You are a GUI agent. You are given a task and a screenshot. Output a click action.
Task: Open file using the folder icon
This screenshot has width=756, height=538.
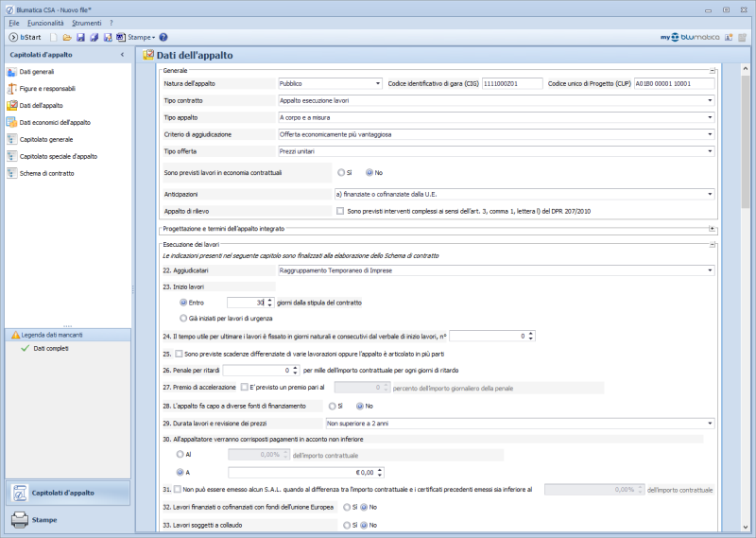point(67,37)
